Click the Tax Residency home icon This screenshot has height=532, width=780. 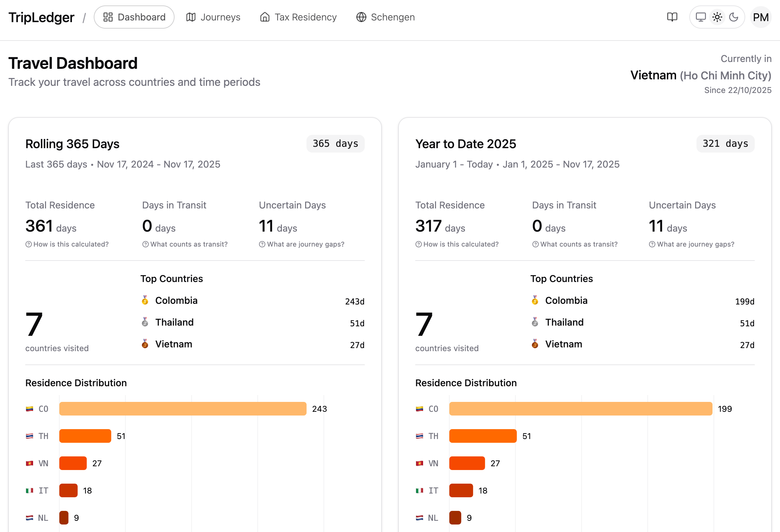pyautogui.click(x=265, y=17)
